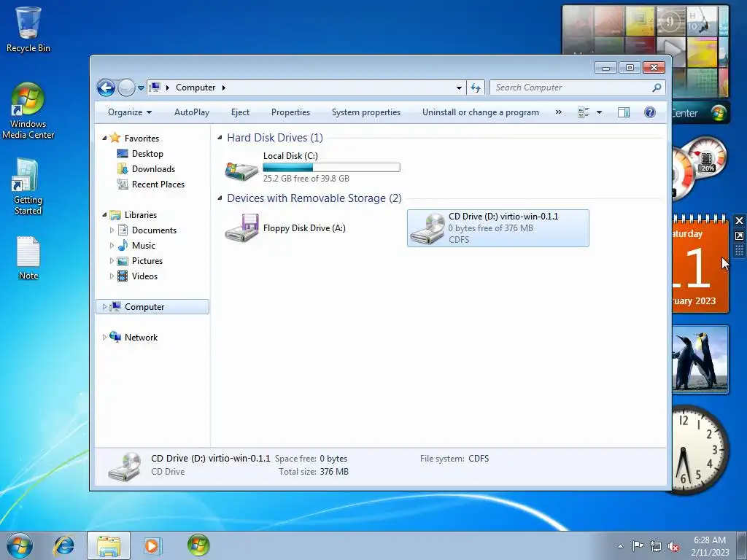
Task: Click the network tray icon
Action: point(656,547)
